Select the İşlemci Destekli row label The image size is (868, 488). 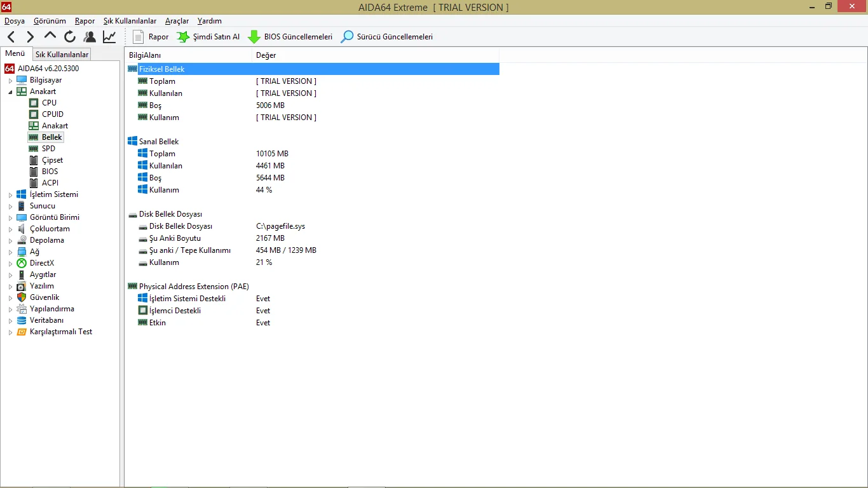[x=175, y=311]
